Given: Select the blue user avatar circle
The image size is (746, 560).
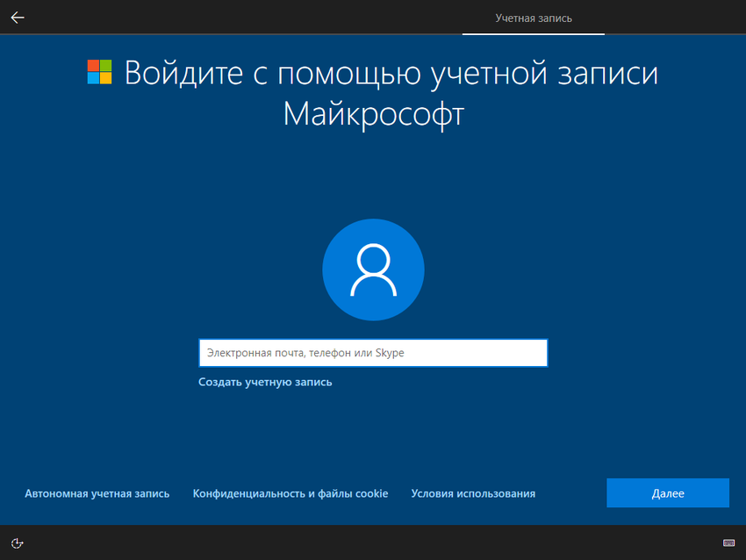Looking at the screenshot, I should tap(373, 269).
